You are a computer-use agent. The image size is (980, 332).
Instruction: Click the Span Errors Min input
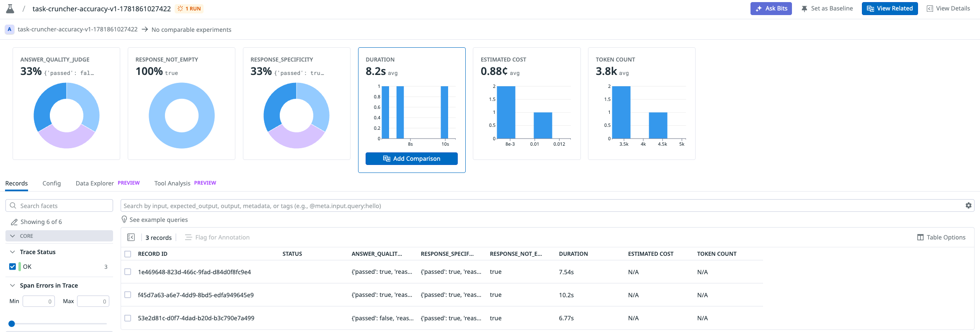point(39,301)
